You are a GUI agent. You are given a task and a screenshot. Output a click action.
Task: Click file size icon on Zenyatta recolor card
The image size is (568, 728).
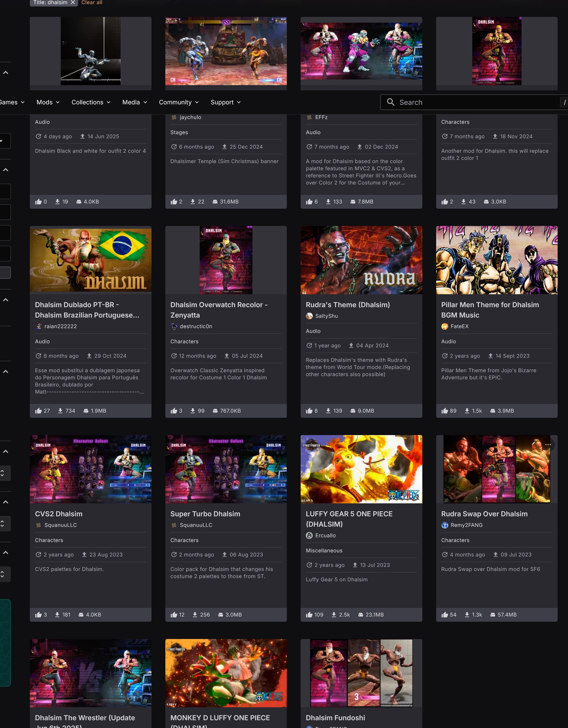click(215, 411)
